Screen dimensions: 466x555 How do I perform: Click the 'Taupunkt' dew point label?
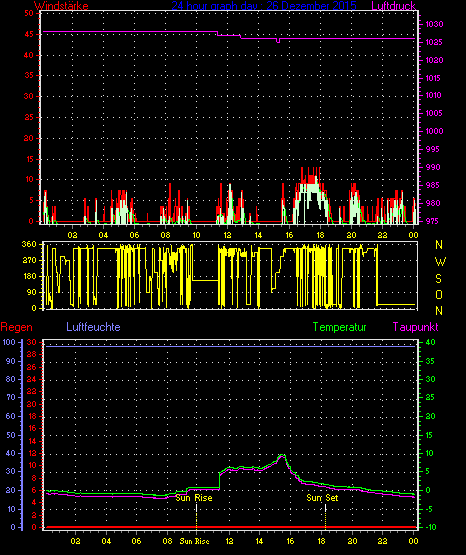tap(415, 327)
